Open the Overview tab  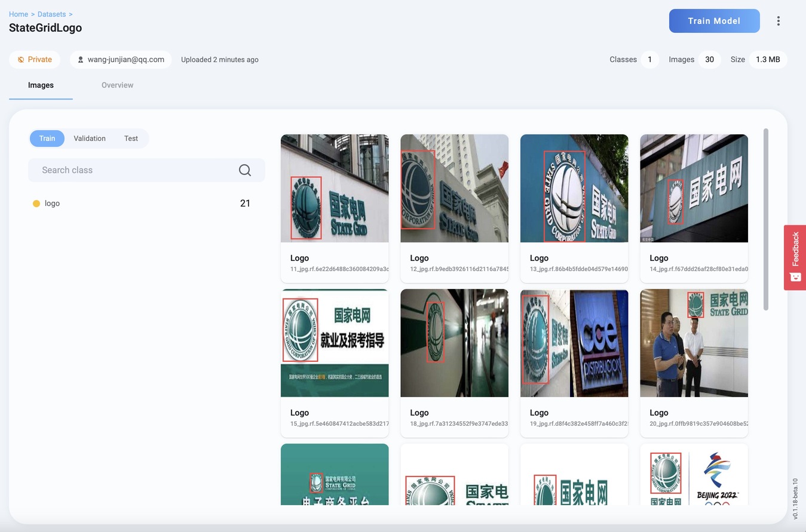(x=117, y=85)
